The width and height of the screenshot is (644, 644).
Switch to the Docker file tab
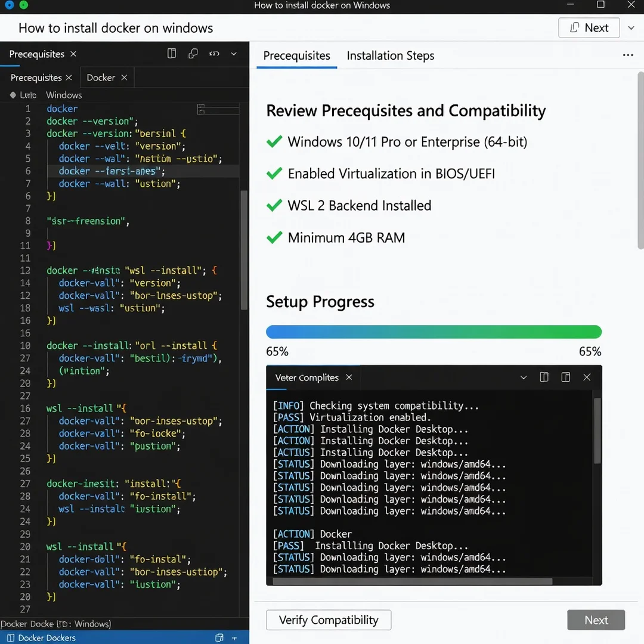[101, 78]
